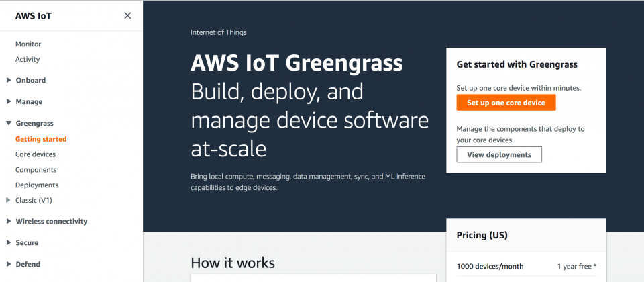
Task: Click the Internet of Things breadcrumb text
Action: [x=219, y=32]
